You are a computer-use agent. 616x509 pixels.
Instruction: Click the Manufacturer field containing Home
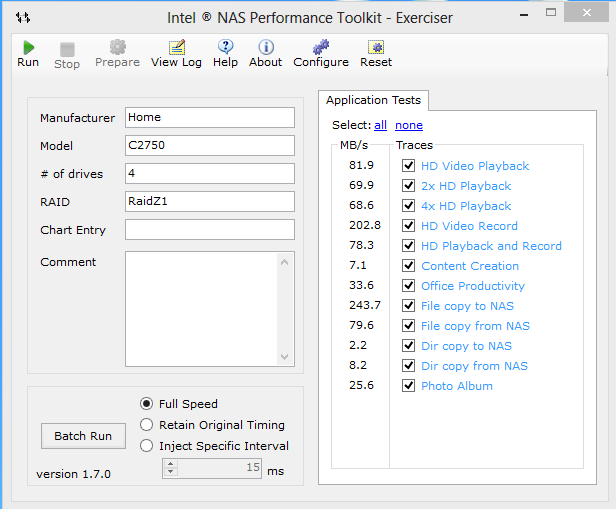210,117
